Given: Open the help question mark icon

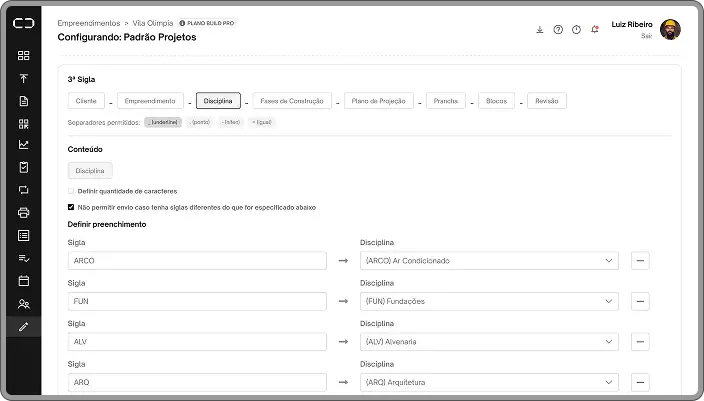Looking at the screenshot, I should click(x=558, y=29).
